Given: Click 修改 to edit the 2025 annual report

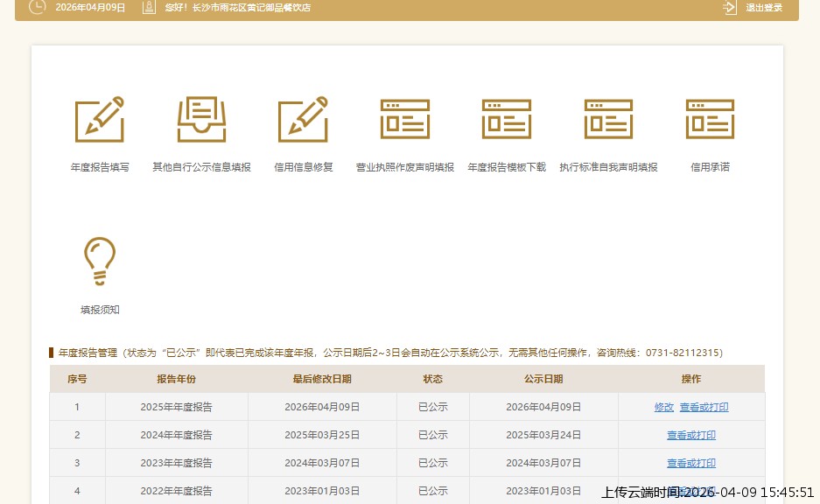Looking at the screenshot, I should (666, 407).
